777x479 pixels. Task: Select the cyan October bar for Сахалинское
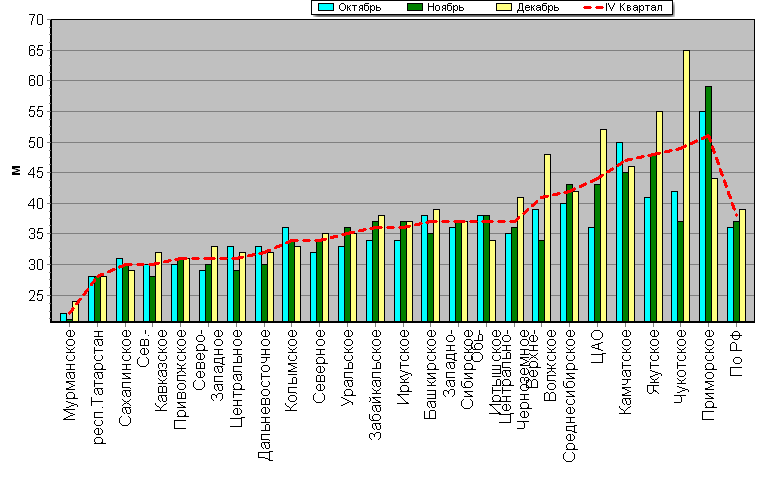pyautogui.click(x=119, y=290)
